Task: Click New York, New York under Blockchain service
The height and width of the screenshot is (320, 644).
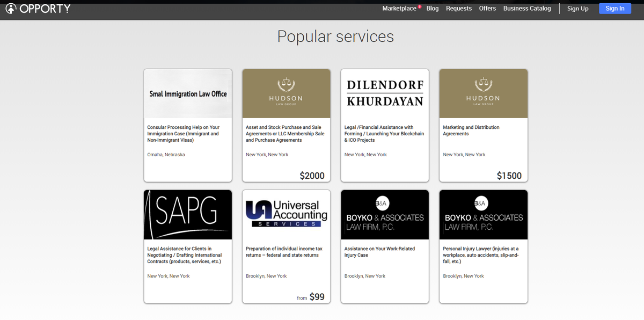Action: point(365,155)
